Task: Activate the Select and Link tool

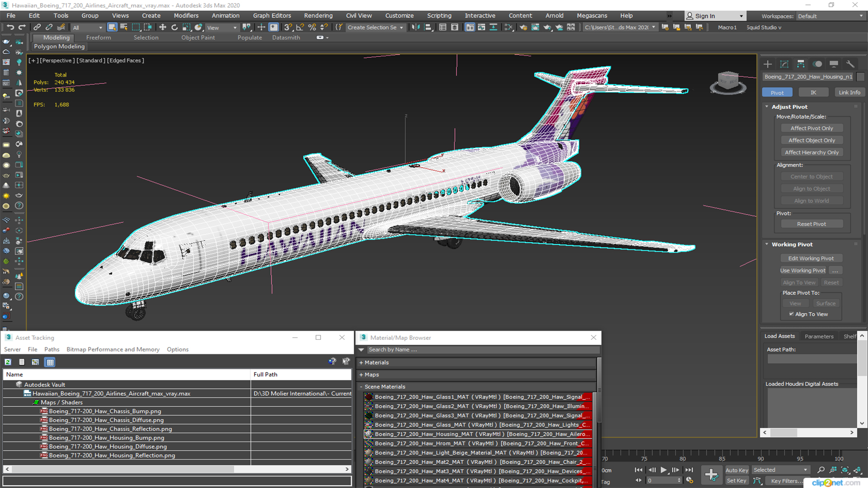Action: 38,28
